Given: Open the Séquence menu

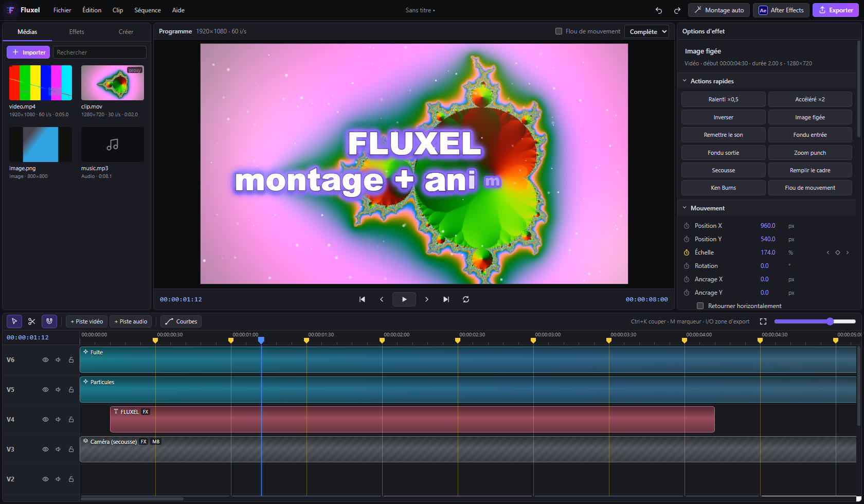Looking at the screenshot, I should click(148, 10).
